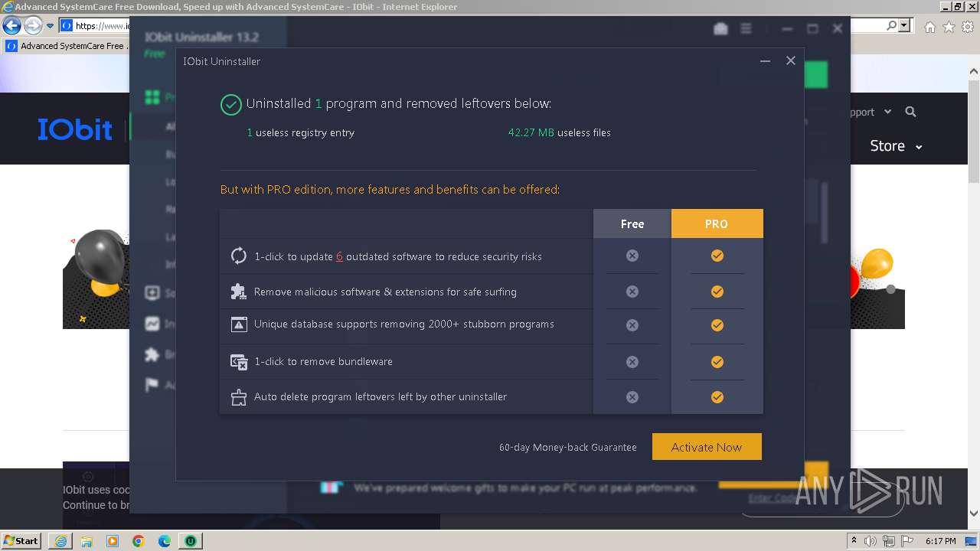Select Advanced SystemCare Free browser tab
Screen dimensions: 980x551
coord(67,46)
